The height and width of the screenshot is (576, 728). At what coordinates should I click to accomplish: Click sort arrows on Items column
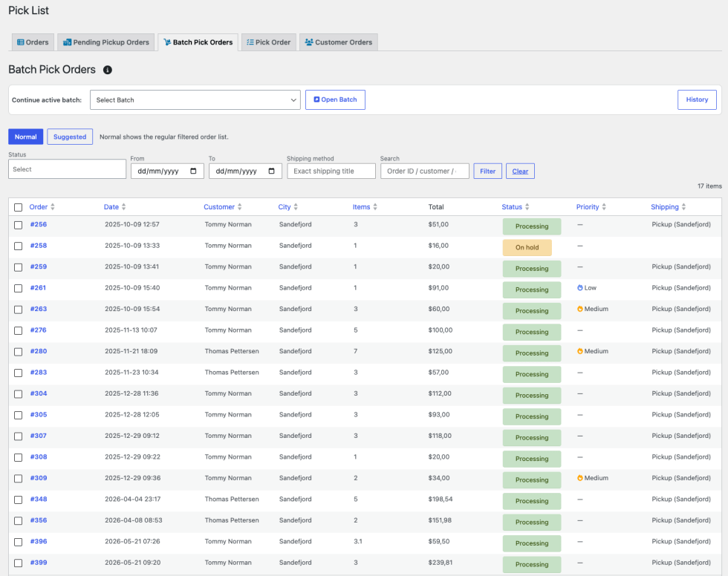click(x=375, y=207)
